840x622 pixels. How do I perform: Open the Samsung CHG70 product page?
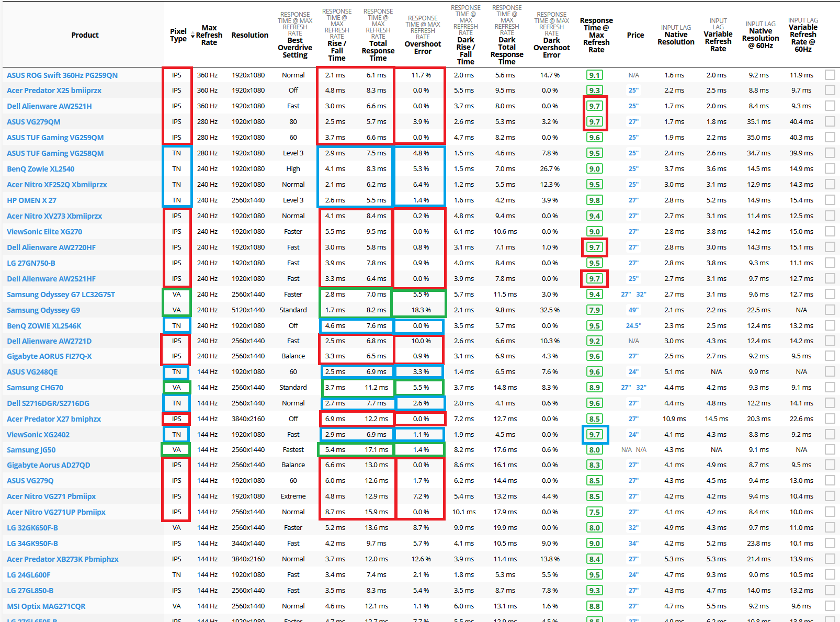tap(35, 388)
